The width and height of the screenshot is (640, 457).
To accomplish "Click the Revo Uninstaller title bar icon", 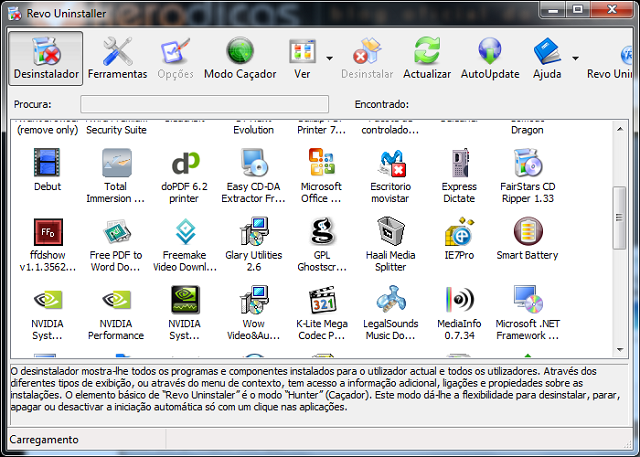I will click(x=15, y=13).
